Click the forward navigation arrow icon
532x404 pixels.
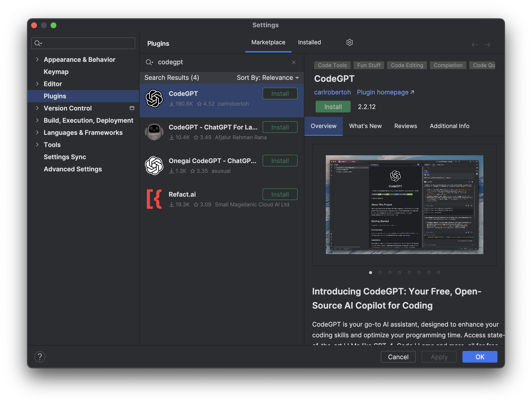(487, 45)
